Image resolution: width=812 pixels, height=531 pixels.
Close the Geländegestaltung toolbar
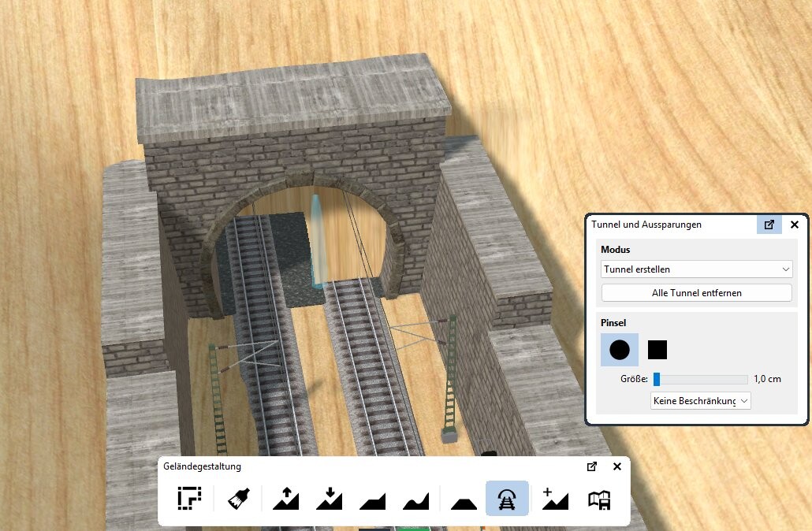pos(617,466)
